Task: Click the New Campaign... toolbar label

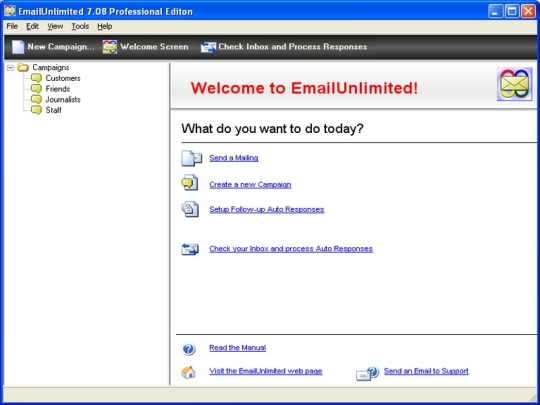Action: click(x=61, y=47)
